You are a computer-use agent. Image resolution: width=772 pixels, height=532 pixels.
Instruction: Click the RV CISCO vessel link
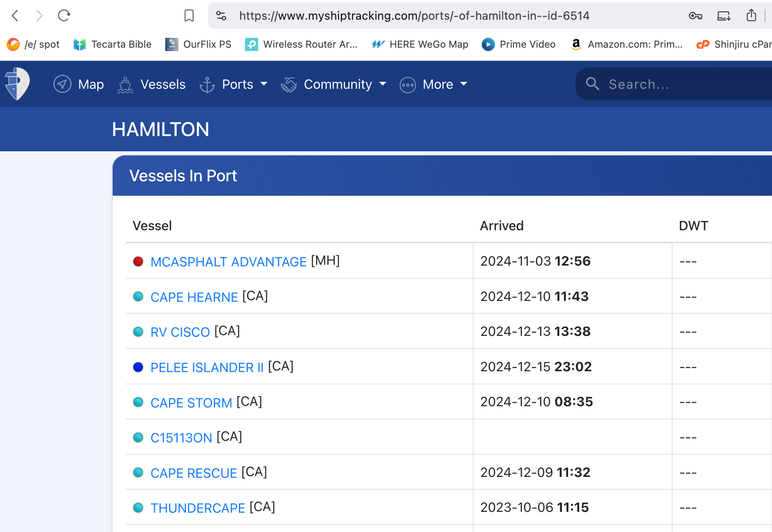pos(180,332)
